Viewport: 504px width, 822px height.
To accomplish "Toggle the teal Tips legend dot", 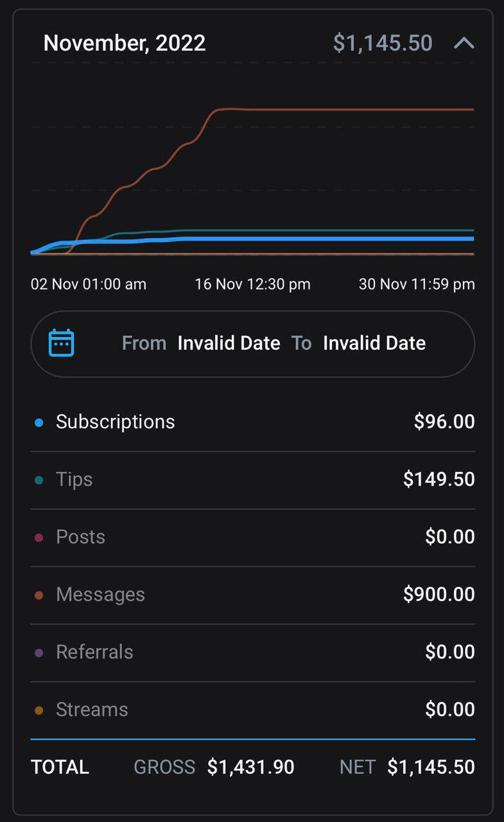I will coord(39,480).
